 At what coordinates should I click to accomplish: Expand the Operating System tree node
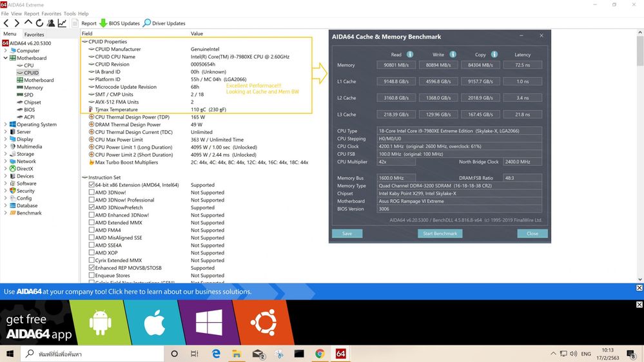[x=6, y=124]
